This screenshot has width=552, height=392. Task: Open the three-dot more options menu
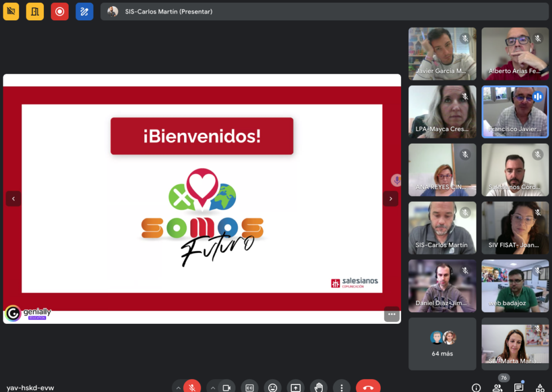click(x=341, y=387)
